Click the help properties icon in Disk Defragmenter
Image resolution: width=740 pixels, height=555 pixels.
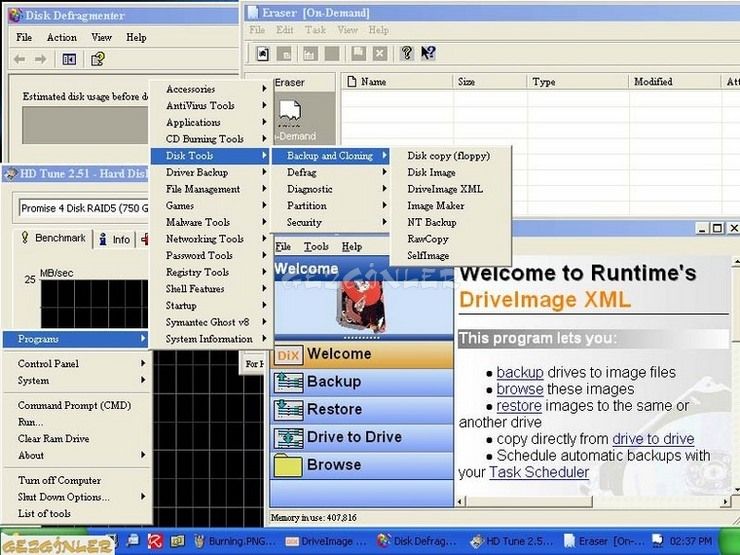point(98,59)
